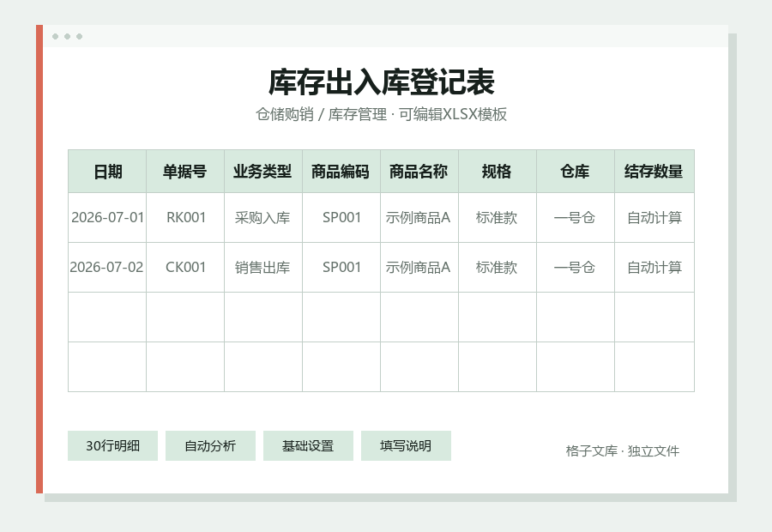Select the 日期 column header
Image resolution: width=772 pixels, height=532 pixels.
pos(107,172)
